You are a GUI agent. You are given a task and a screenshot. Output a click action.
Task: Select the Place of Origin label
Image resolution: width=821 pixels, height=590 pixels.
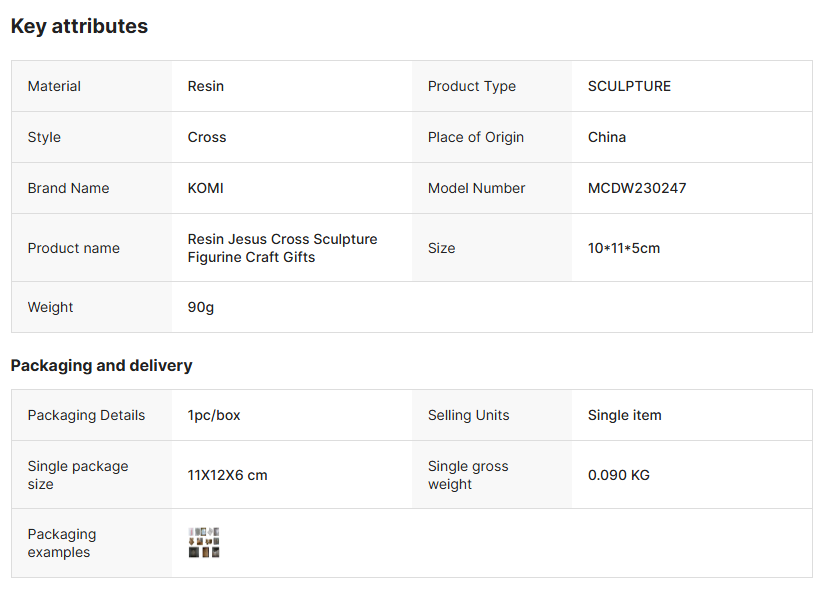pyautogui.click(x=476, y=137)
